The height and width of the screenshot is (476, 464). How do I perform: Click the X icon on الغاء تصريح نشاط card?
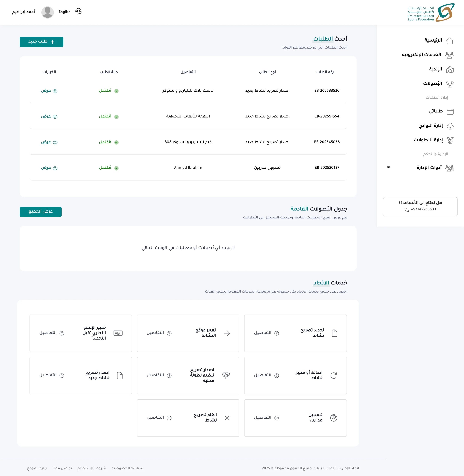[x=227, y=418]
